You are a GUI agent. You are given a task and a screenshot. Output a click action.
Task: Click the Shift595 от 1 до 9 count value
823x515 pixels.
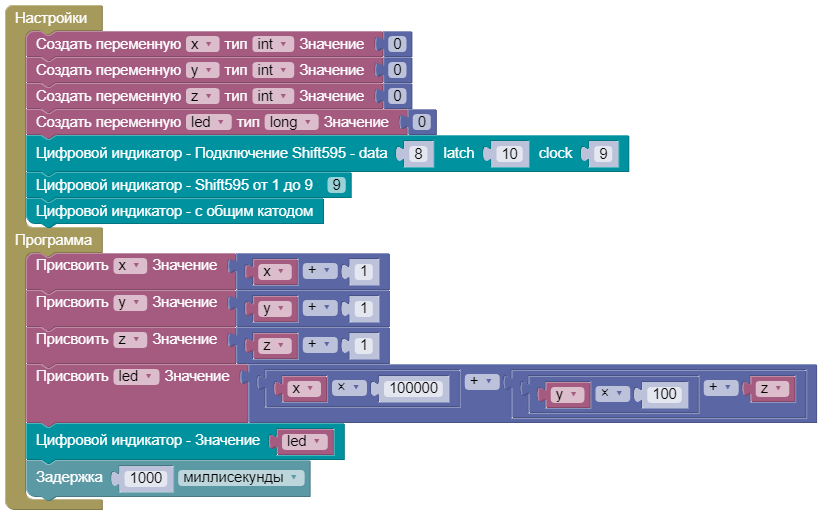tap(338, 185)
